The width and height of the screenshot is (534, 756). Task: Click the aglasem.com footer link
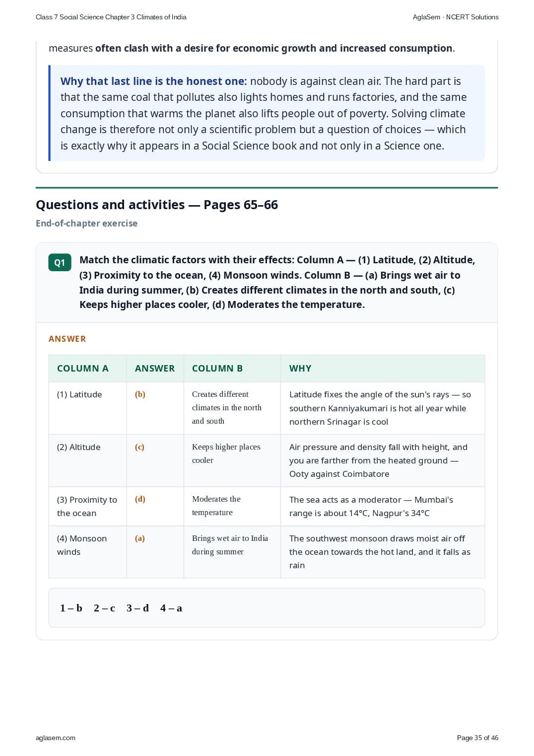pyautogui.click(x=56, y=738)
